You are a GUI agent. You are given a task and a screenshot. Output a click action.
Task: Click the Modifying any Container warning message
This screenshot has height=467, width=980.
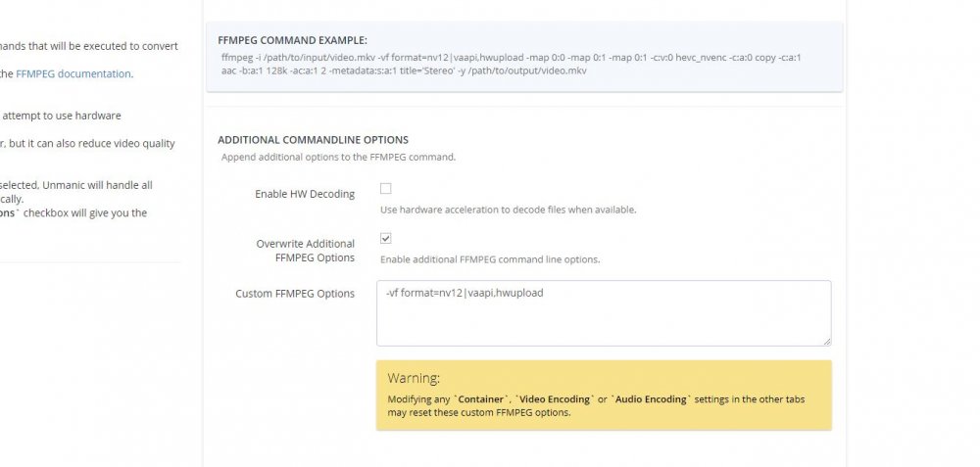pos(596,406)
